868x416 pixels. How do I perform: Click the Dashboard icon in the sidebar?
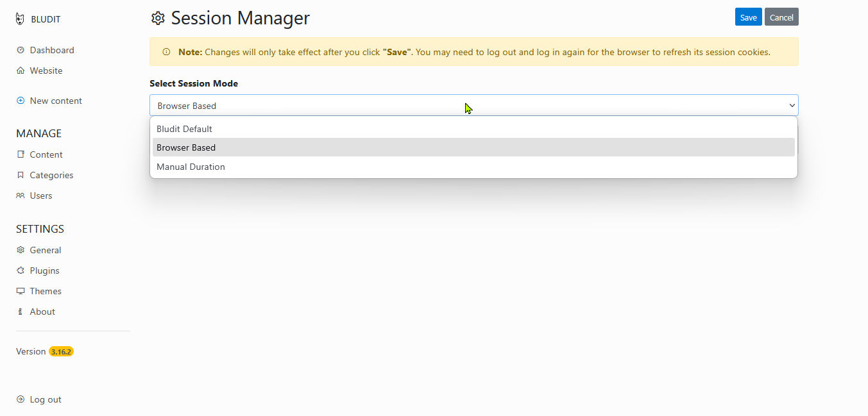[x=20, y=50]
